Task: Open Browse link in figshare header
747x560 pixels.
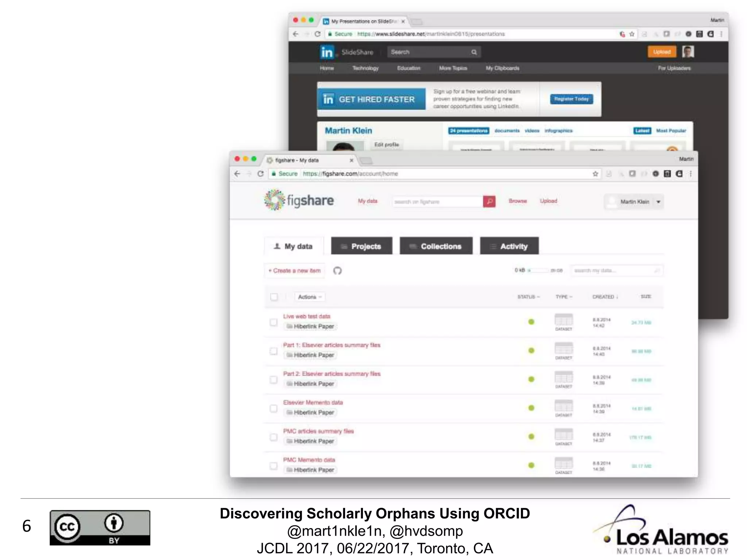Action: pos(518,201)
